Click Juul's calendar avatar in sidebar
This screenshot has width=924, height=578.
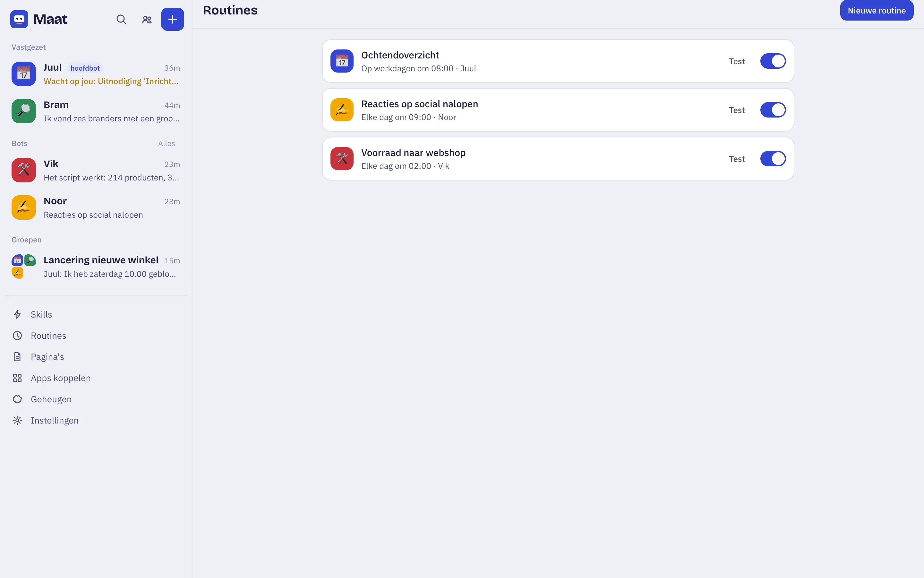(24, 74)
